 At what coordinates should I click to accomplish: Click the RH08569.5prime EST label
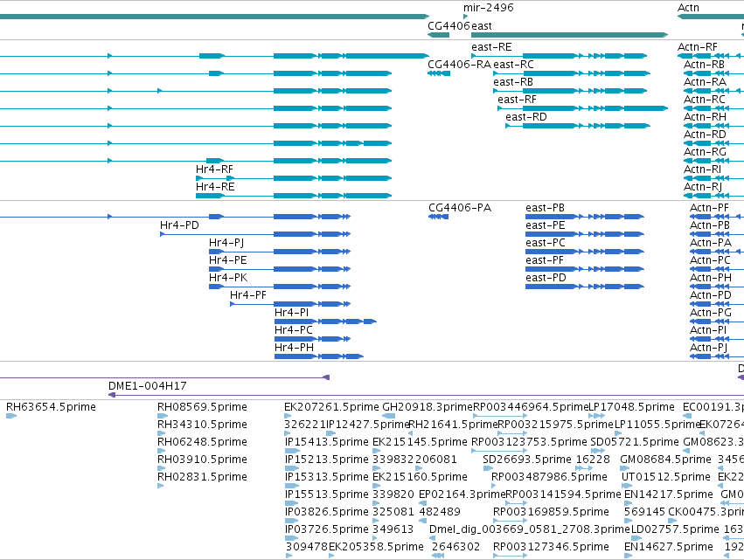(202, 407)
